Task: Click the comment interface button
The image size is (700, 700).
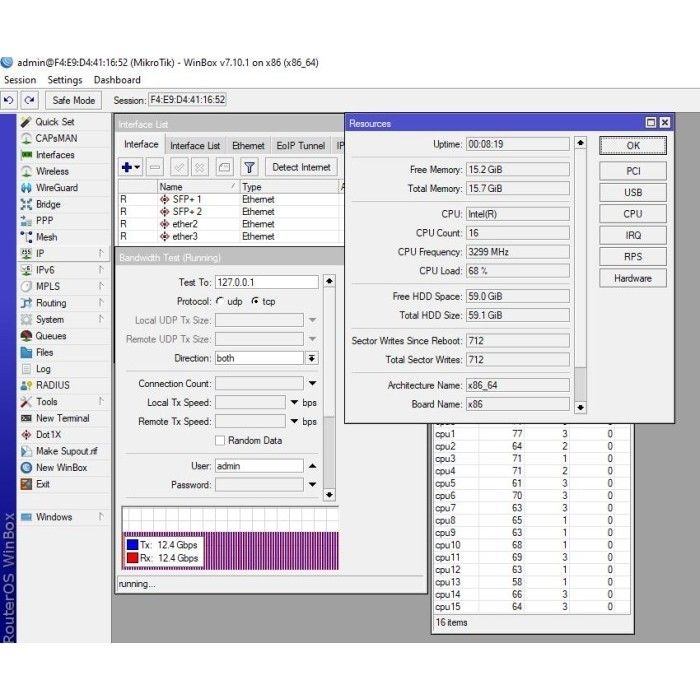Action: tap(224, 167)
